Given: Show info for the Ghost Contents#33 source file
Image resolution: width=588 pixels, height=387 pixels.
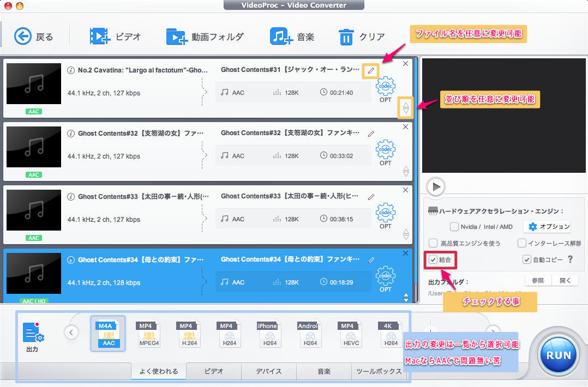Looking at the screenshot, I should click(x=70, y=197).
